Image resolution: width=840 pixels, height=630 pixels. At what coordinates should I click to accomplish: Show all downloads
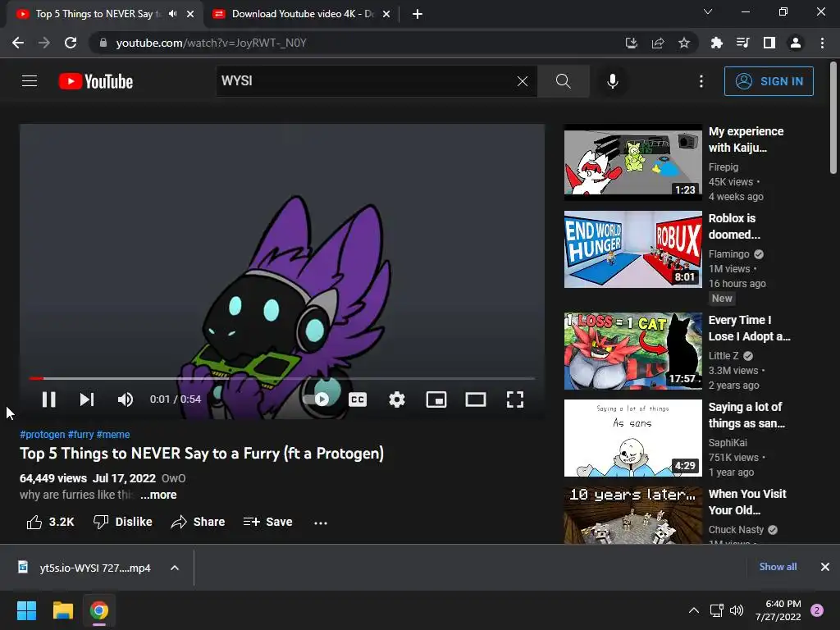[778, 567]
